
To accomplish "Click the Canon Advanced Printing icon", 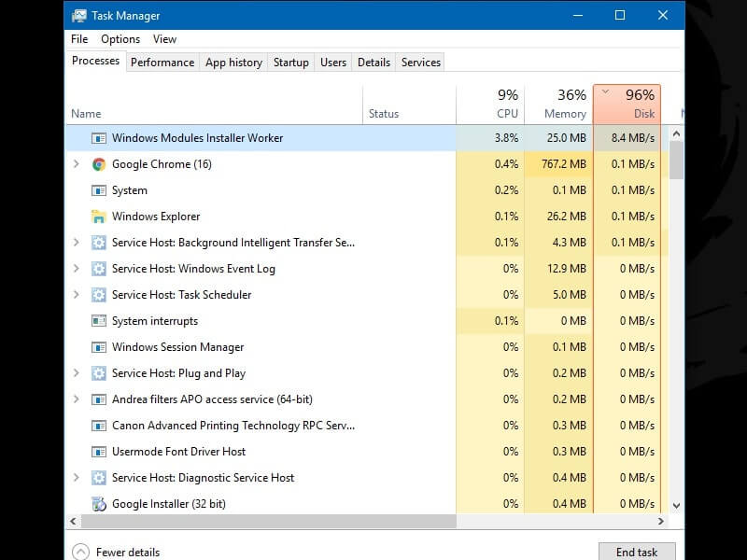I will pos(99,426).
